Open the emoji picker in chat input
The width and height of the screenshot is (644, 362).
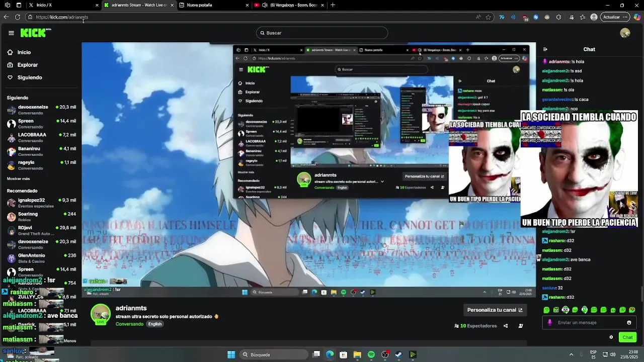point(629,323)
